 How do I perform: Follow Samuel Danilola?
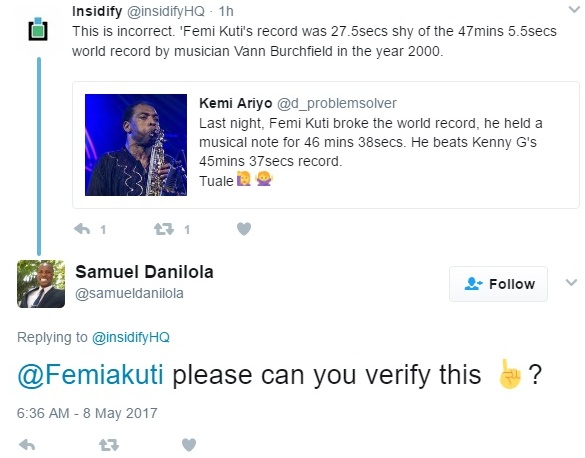(498, 284)
